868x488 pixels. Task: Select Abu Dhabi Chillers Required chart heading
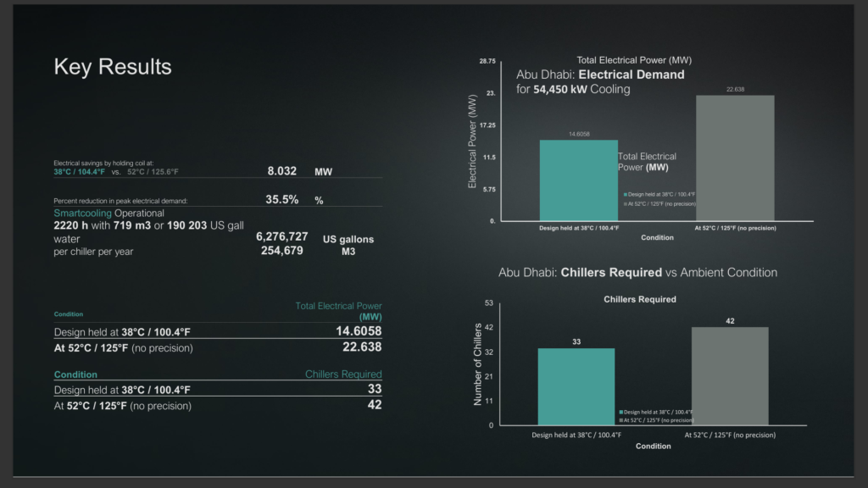click(x=637, y=272)
